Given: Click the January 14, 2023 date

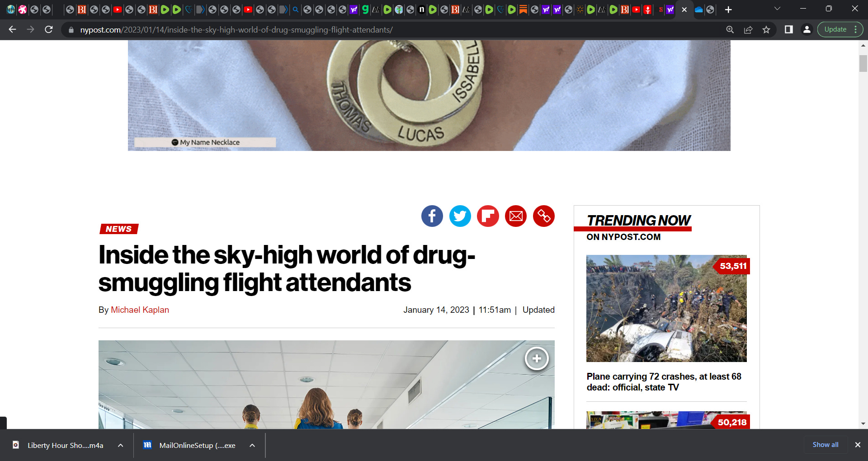Looking at the screenshot, I should [436, 310].
